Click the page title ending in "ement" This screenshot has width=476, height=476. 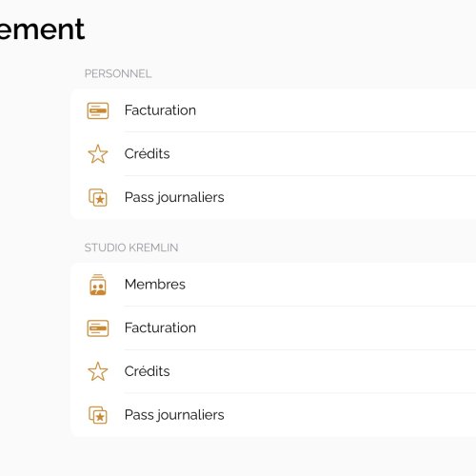pyautogui.click(x=42, y=30)
